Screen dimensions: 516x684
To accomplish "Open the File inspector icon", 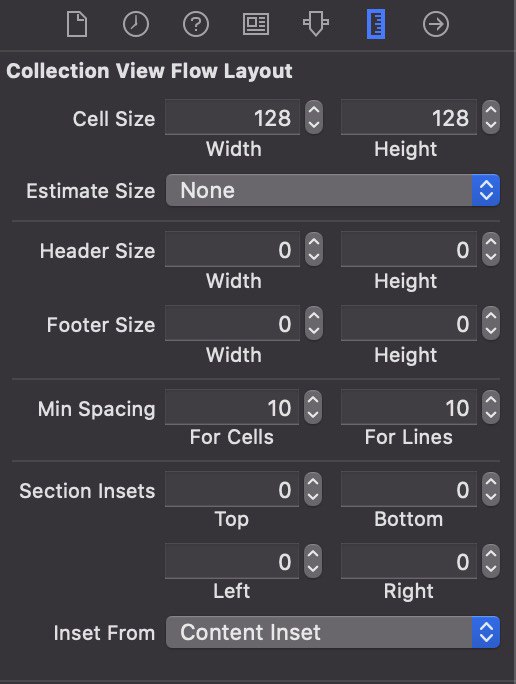I will point(77,24).
